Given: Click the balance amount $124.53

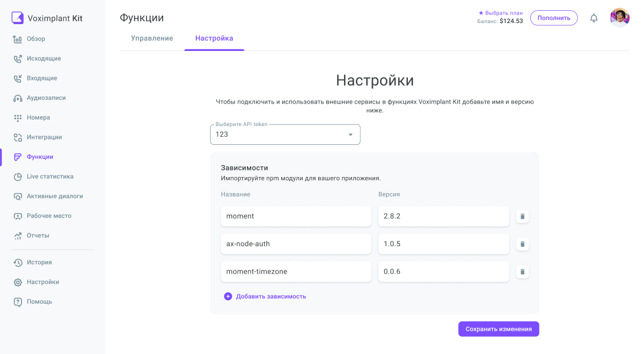Looking at the screenshot, I should [x=511, y=21].
